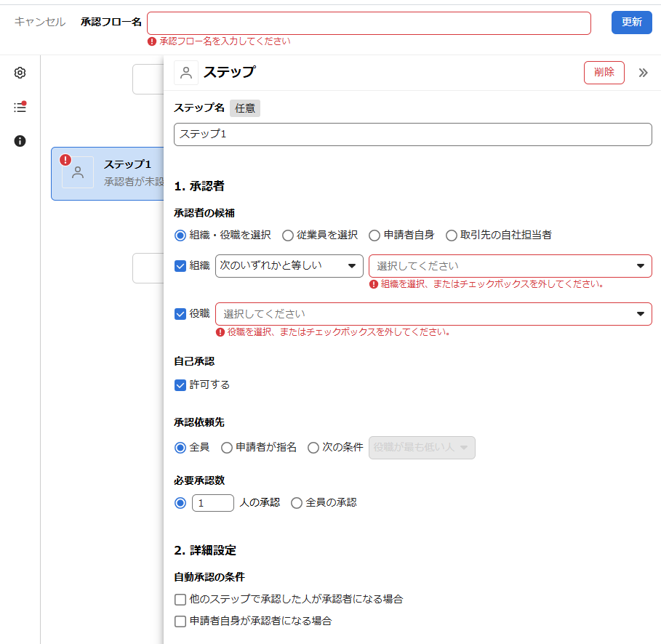This screenshot has height=644, width=661.
Task: Choose 申請者が指名 radio button
Action: click(227, 448)
